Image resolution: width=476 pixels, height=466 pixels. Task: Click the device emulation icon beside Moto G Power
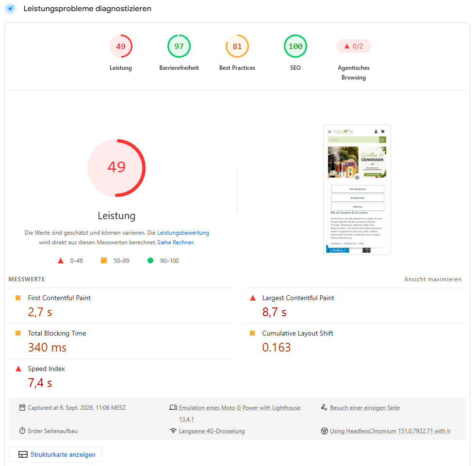pos(173,407)
